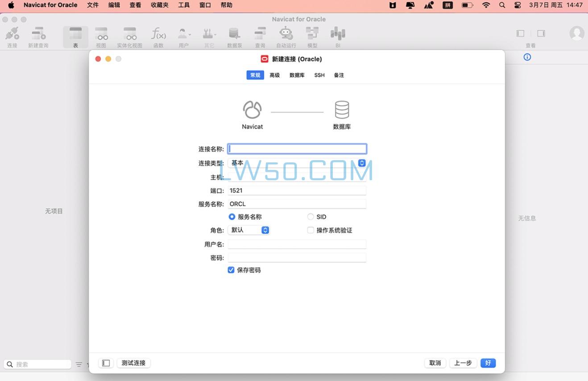Open Spotlight search in menu bar
The height and width of the screenshot is (381, 588).
click(502, 5)
